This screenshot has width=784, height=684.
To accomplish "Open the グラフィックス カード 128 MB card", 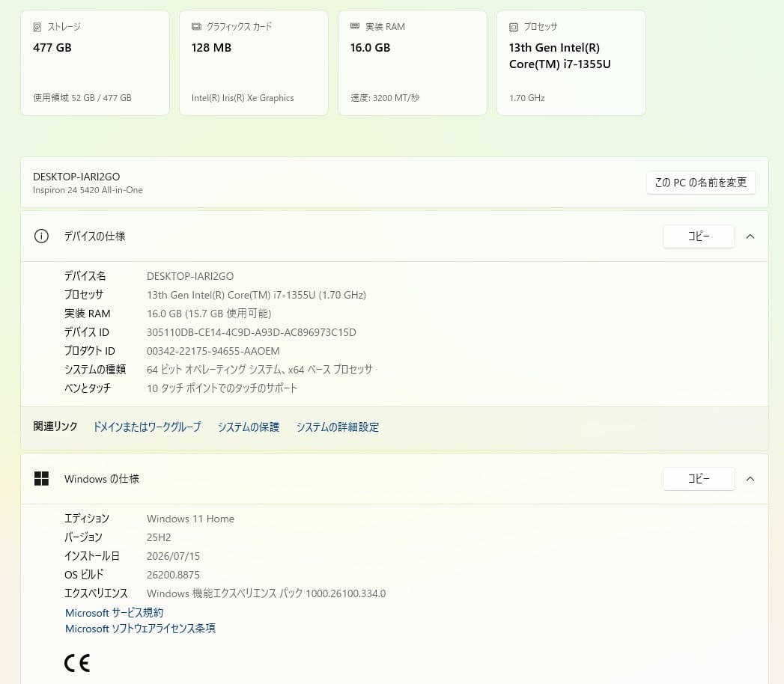I will click(254, 63).
